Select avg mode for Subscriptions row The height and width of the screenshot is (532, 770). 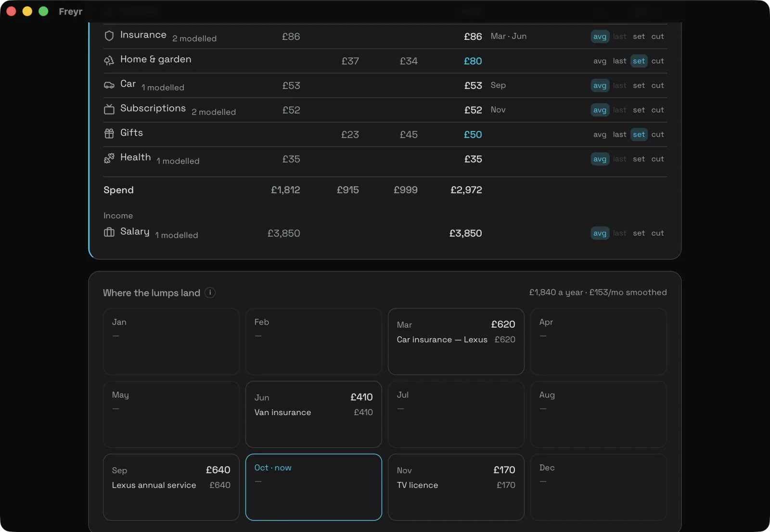coord(600,110)
